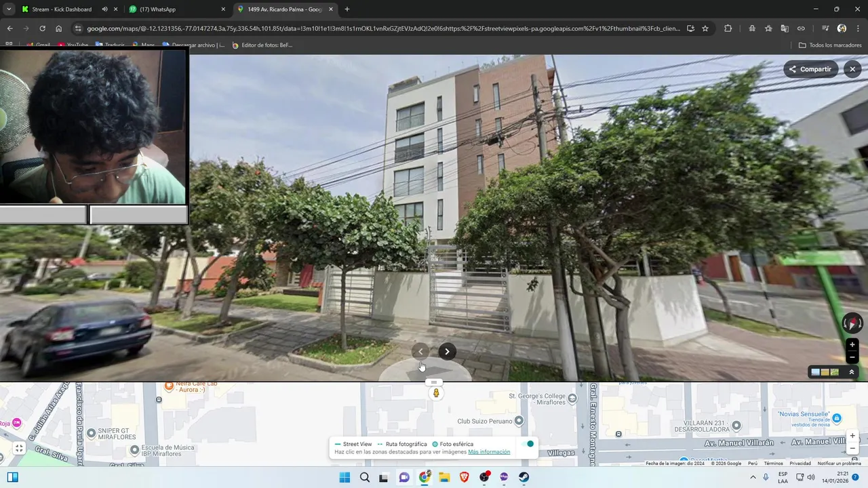
Task: Close the Street View panel with X
Action: [x=852, y=69]
